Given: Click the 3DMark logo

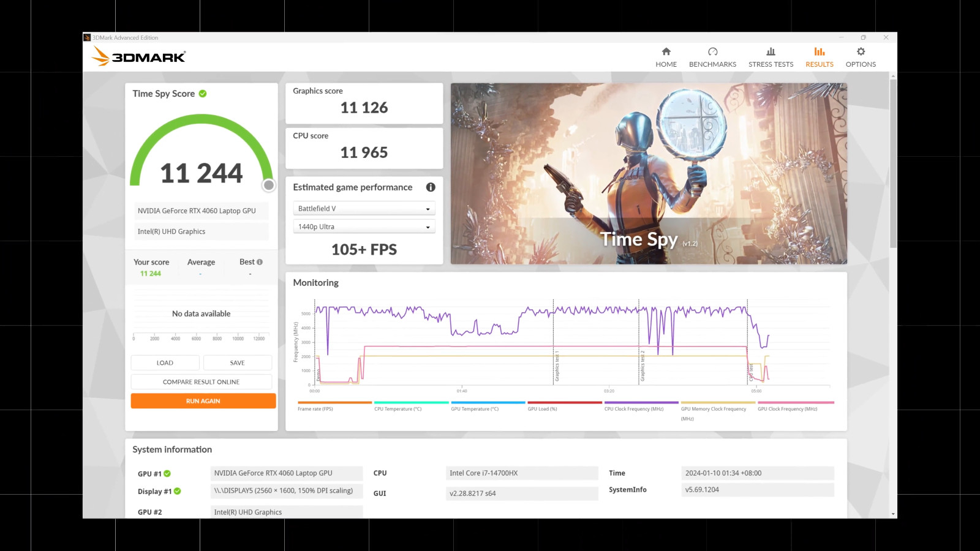Looking at the screenshot, I should tap(138, 56).
